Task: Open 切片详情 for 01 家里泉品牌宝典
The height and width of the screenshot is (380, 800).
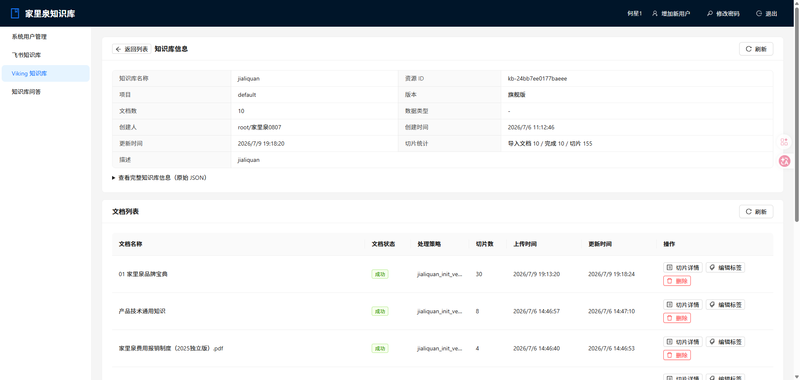Action: pyautogui.click(x=683, y=267)
